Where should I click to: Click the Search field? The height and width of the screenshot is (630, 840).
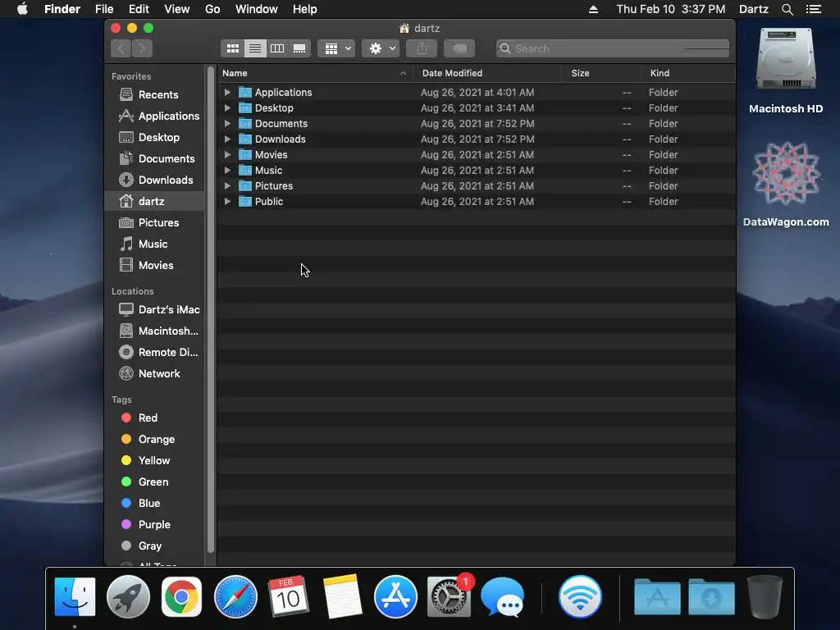point(612,48)
